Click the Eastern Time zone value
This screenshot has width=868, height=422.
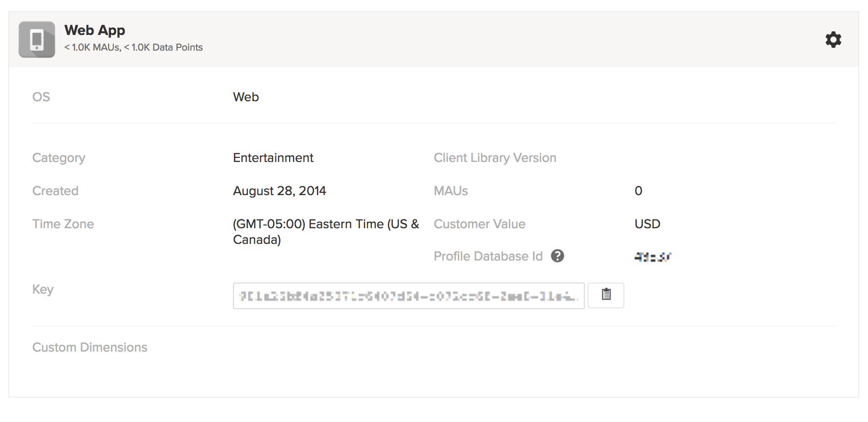pyautogui.click(x=326, y=231)
